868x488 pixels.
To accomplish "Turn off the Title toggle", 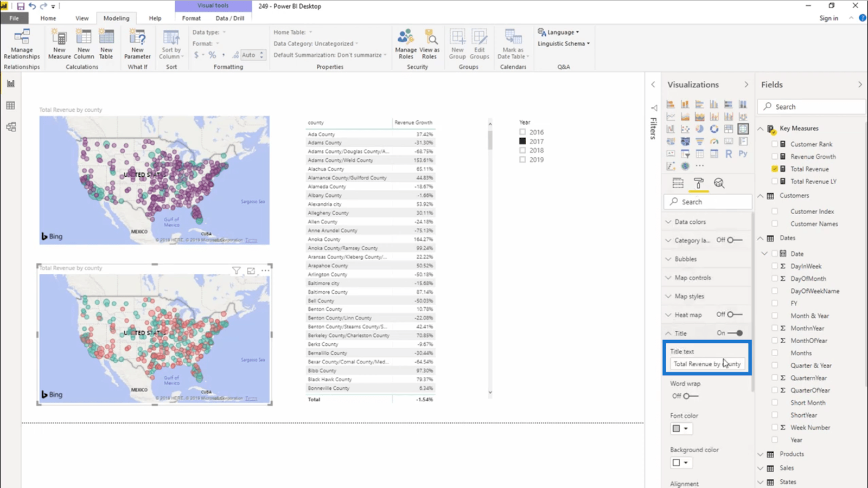I will click(735, 333).
